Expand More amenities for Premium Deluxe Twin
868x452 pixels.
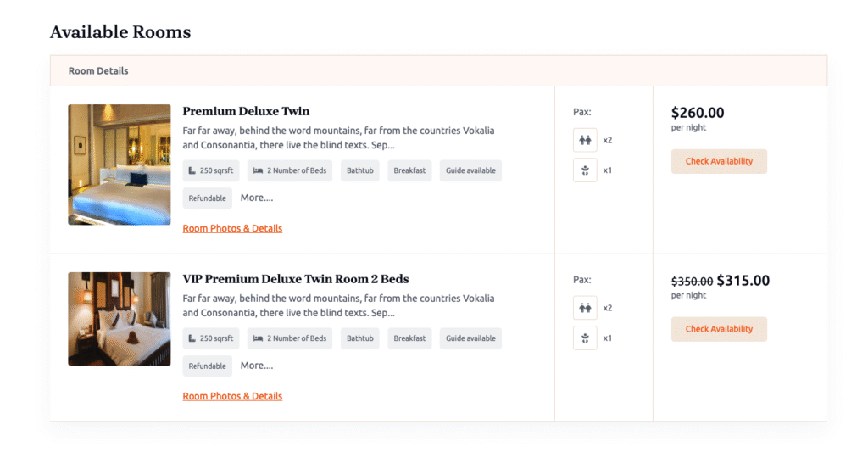pyautogui.click(x=257, y=198)
